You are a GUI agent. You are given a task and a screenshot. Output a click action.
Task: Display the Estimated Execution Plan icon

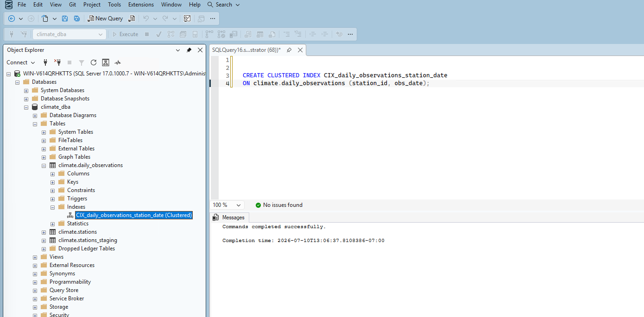pyautogui.click(x=171, y=34)
